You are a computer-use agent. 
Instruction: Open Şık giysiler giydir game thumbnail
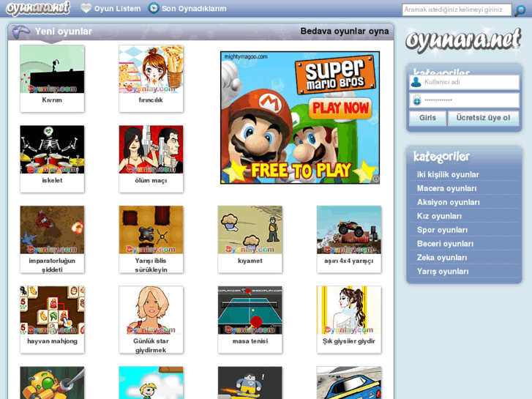(x=349, y=310)
